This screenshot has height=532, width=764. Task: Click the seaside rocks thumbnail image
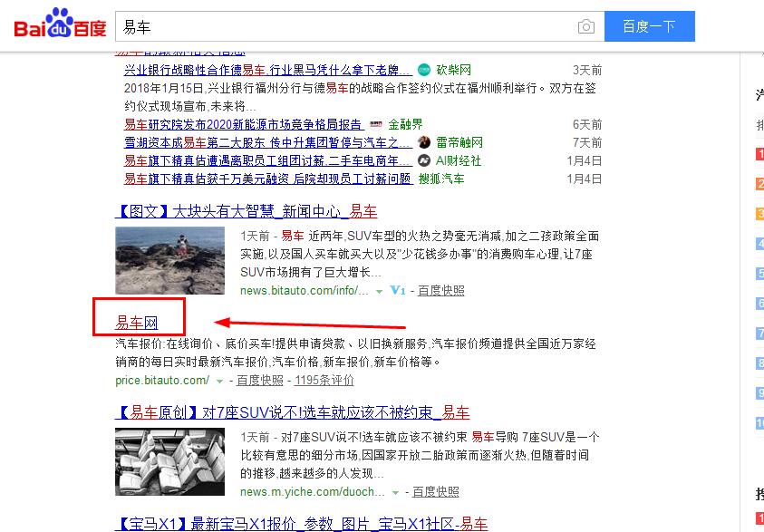(x=170, y=260)
